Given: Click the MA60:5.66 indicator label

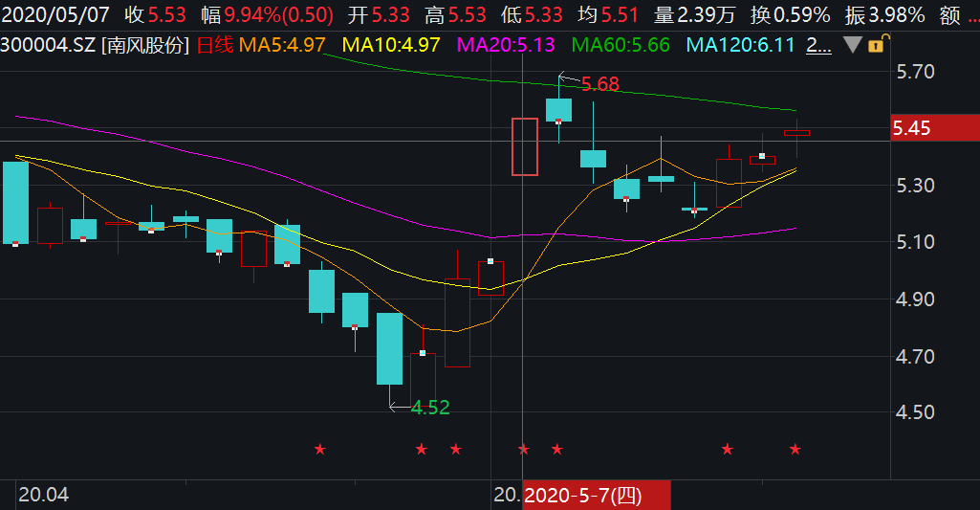Looking at the screenshot, I should (x=621, y=45).
